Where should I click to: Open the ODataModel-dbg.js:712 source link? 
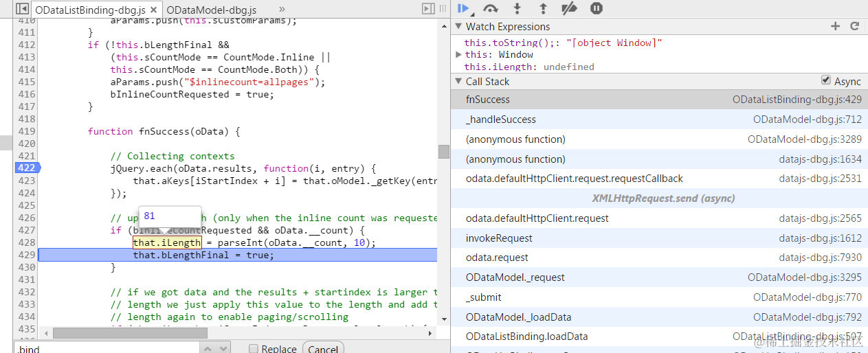click(x=807, y=119)
